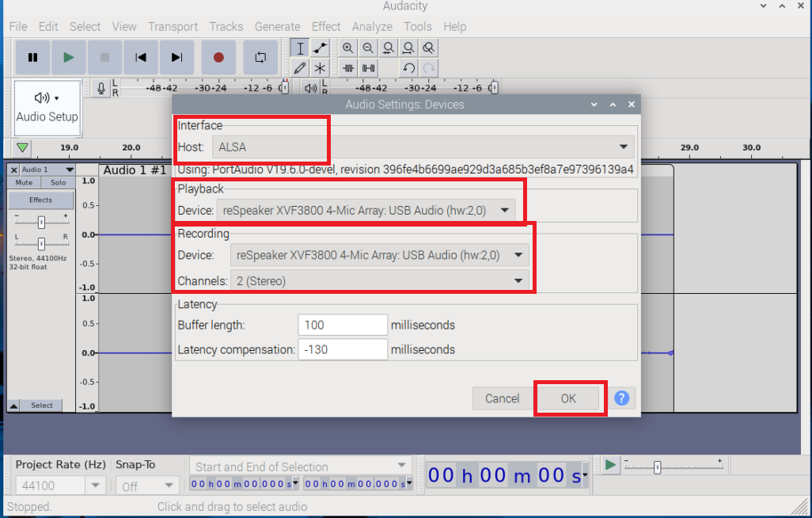812x518 pixels.
Task: Click Fit project to width icon
Action: pyautogui.click(x=408, y=48)
